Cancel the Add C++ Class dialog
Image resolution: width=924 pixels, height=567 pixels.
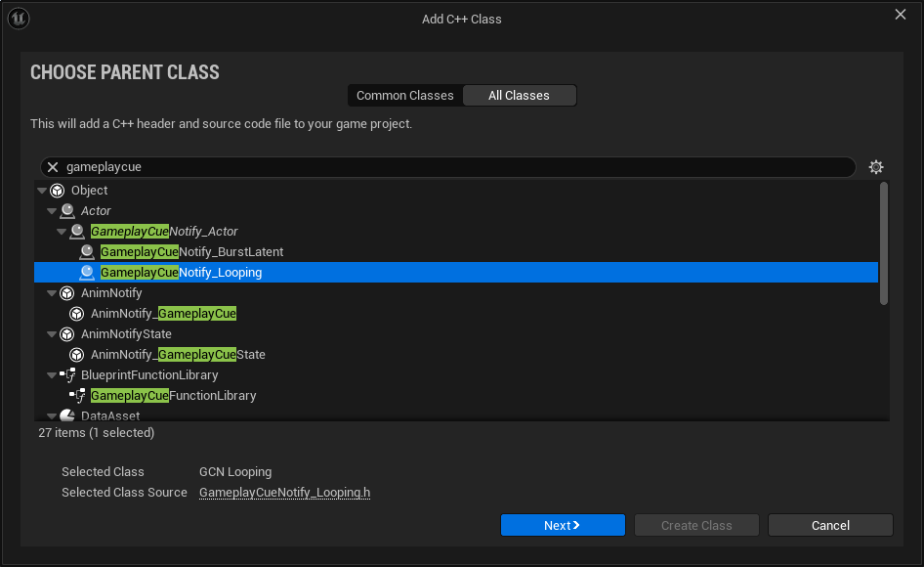pos(829,525)
